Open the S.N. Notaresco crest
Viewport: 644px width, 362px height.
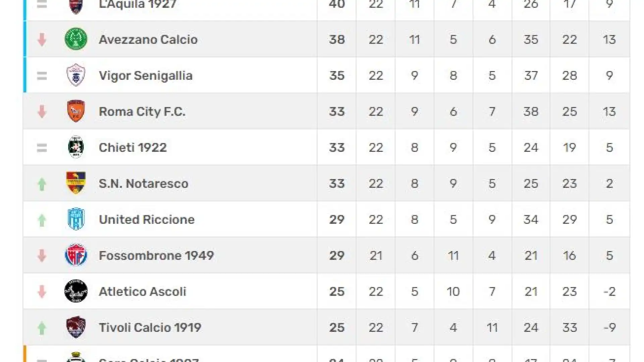click(x=76, y=183)
